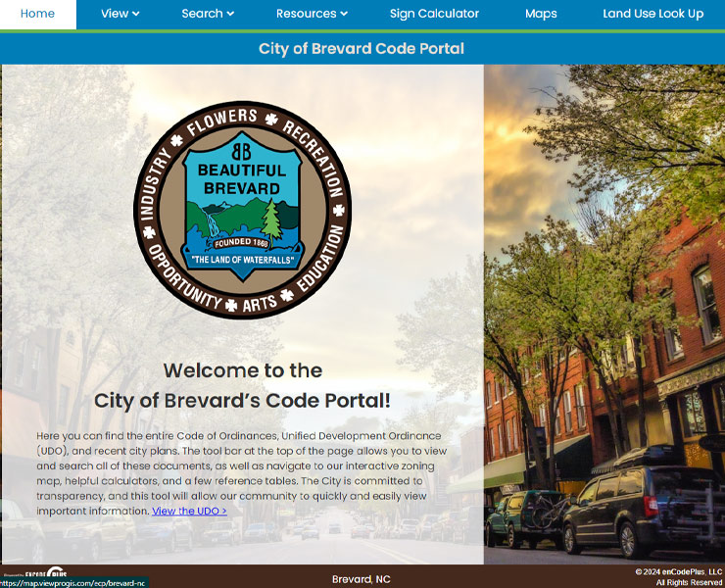
Task: Click the Beautiful Brevard city seal
Action: (242, 210)
